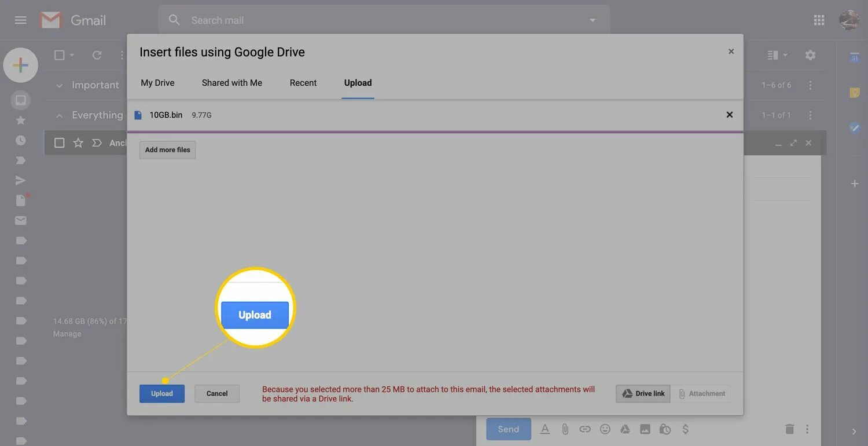The height and width of the screenshot is (446, 868).
Task: Open the Google apps grid
Action: click(819, 20)
